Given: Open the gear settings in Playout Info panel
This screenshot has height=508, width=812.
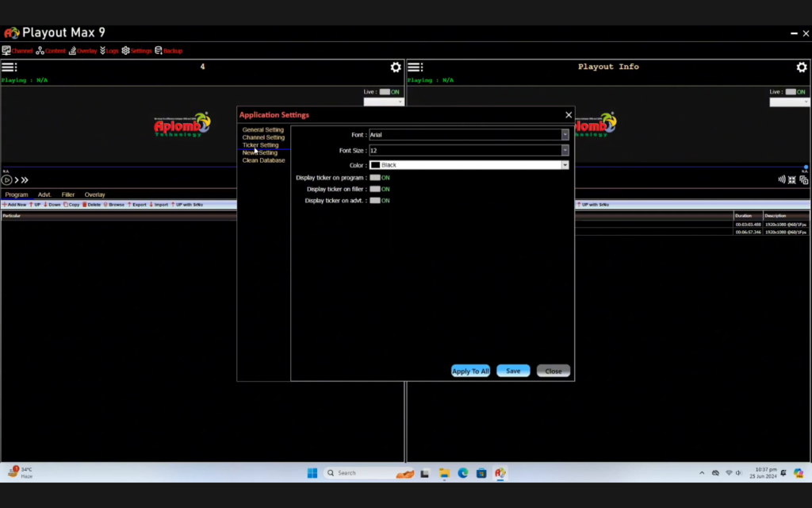Looking at the screenshot, I should coord(801,67).
